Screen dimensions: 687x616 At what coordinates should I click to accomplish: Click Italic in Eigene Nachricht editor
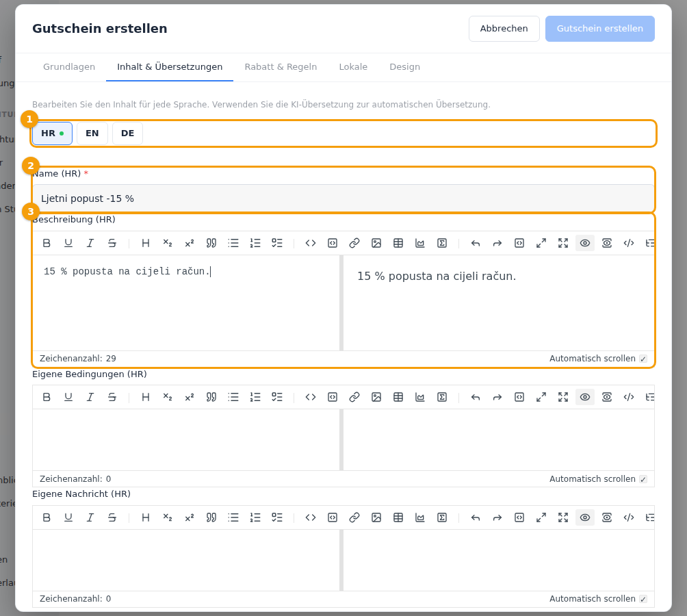[90, 518]
